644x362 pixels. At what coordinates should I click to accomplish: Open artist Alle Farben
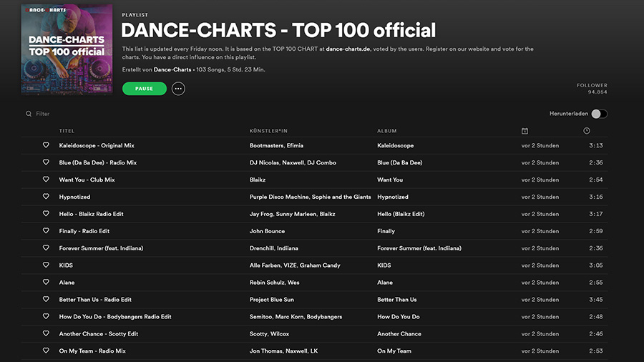265,265
